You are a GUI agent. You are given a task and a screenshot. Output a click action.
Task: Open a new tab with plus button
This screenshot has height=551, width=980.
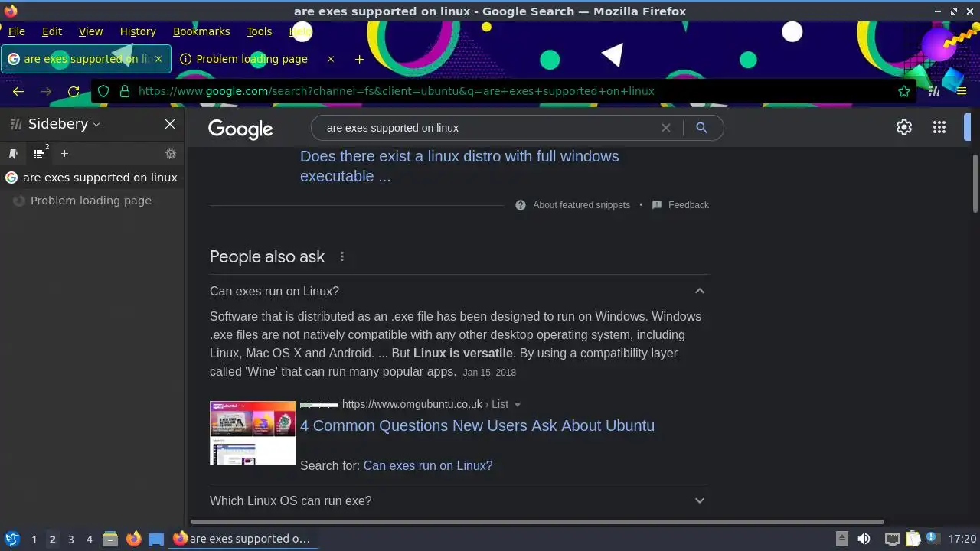click(x=359, y=59)
